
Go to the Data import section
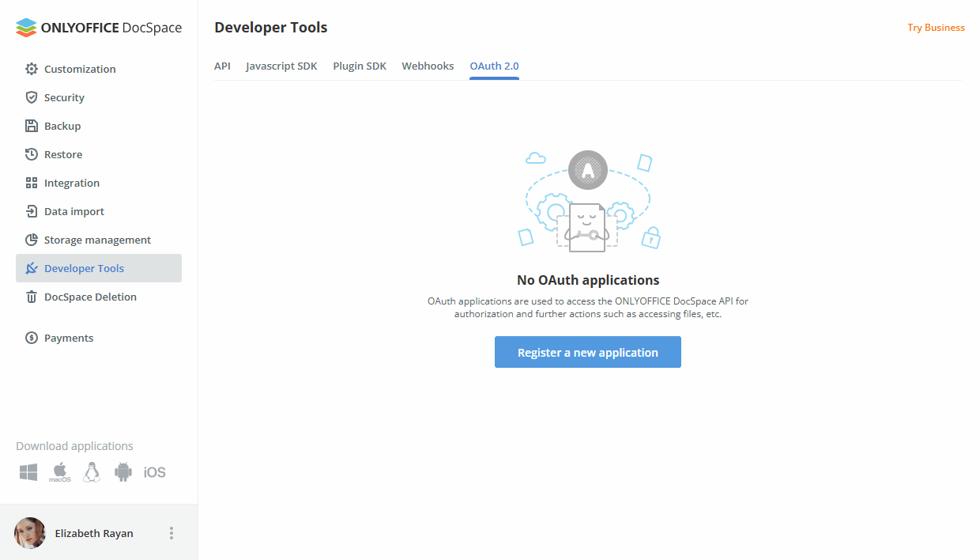pyautogui.click(x=99, y=211)
